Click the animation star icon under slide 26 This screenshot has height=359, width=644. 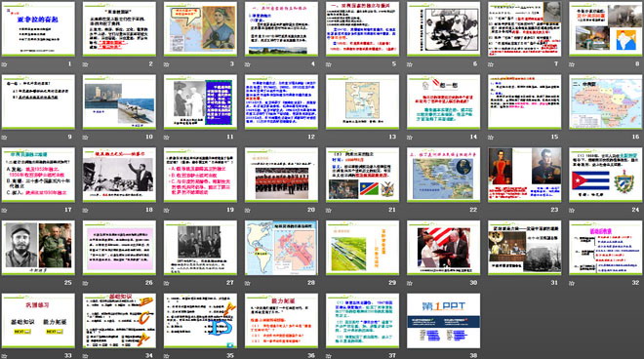86,283
